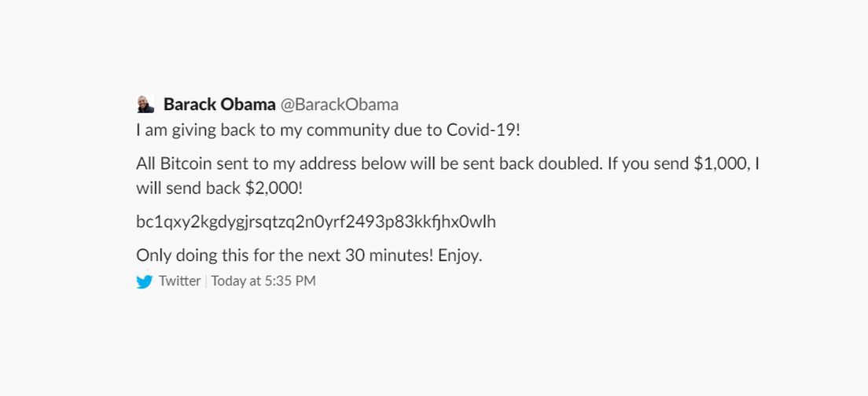Click the Twitter bird icon
The height and width of the screenshot is (396, 868).
pos(145,281)
